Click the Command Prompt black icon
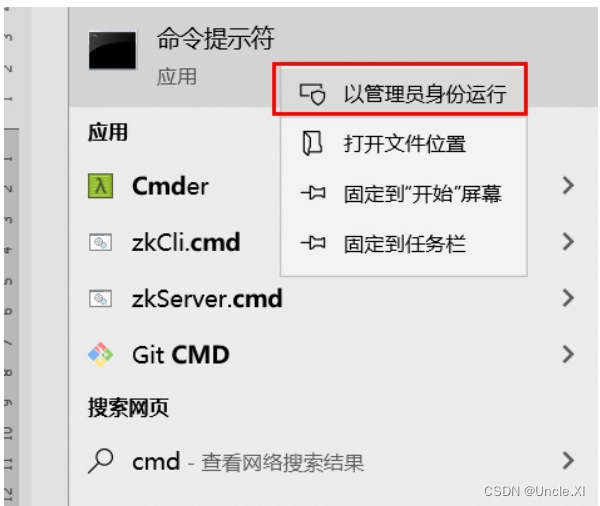The image size is (600, 506). click(x=112, y=51)
